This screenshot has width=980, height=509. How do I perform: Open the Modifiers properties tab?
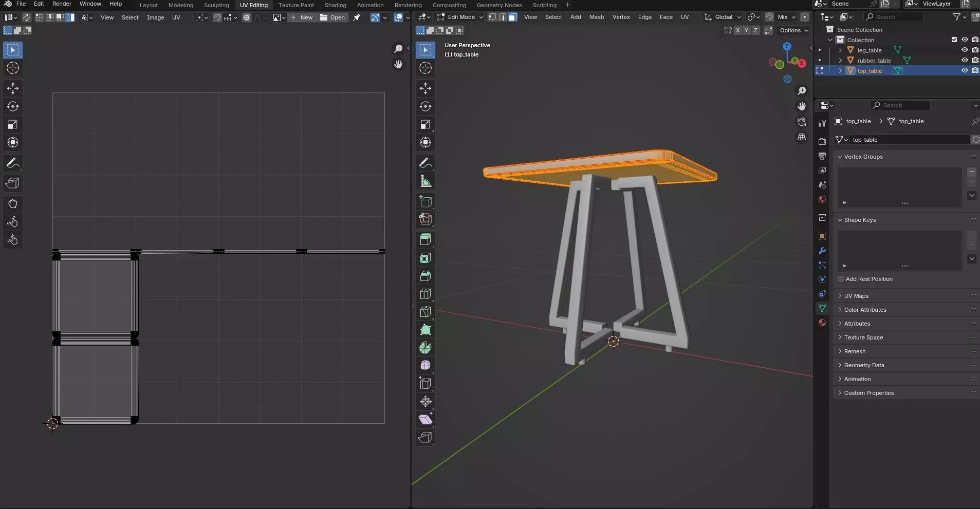(x=822, y=251)
